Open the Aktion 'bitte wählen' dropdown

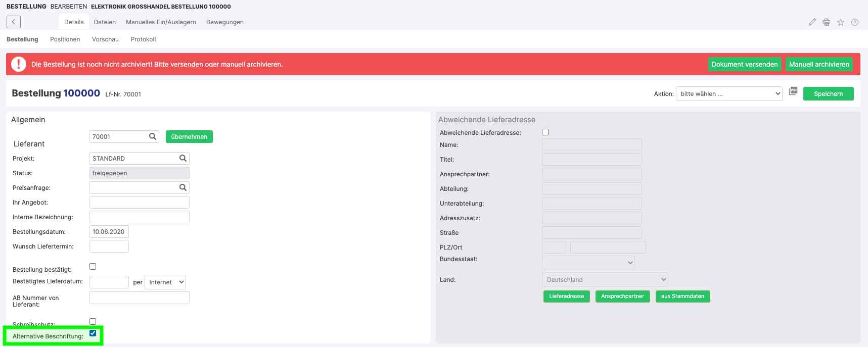[x=728, y=93]
